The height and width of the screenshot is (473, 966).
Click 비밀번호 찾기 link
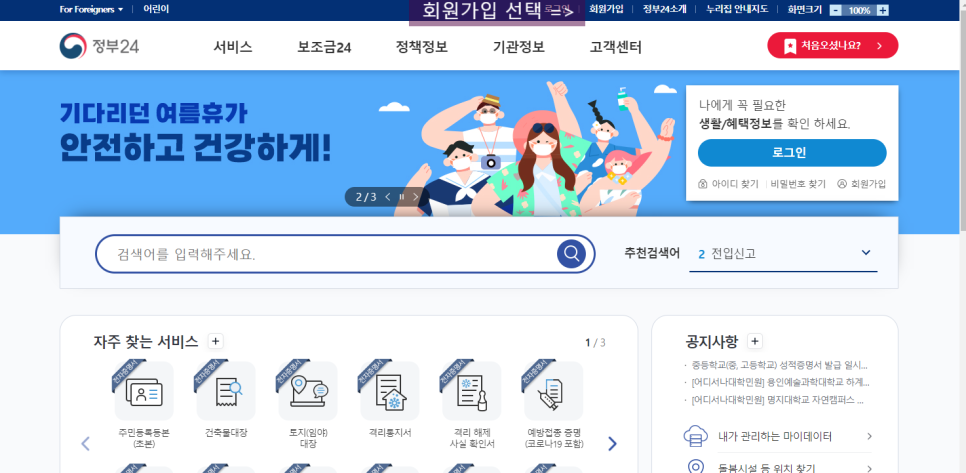[798, 184]
